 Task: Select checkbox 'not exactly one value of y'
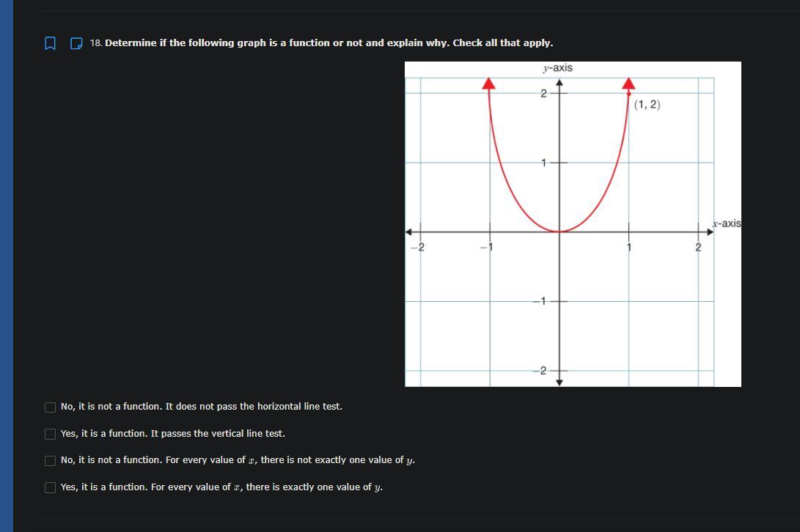(50, 461)
